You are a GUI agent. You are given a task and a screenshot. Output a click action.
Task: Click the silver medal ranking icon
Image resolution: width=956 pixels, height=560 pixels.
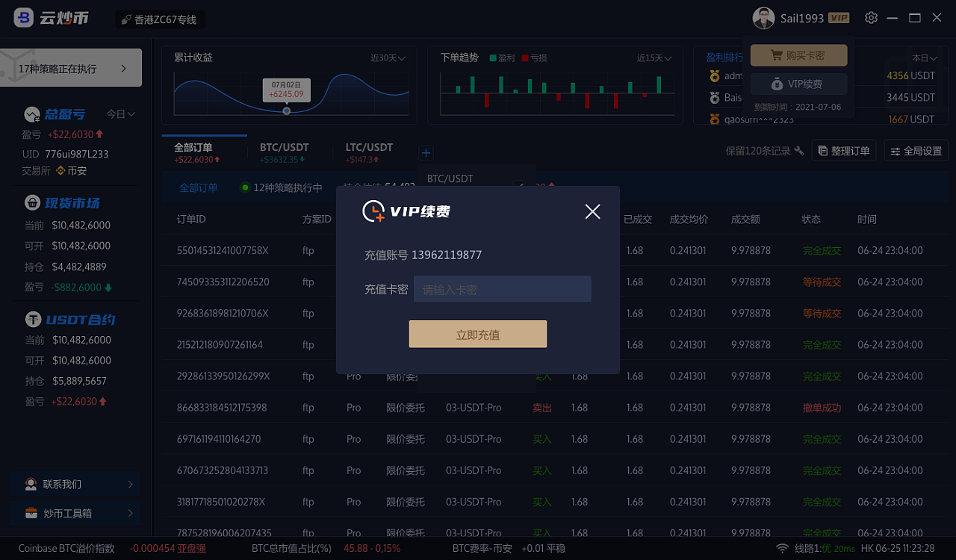[715, 98]
